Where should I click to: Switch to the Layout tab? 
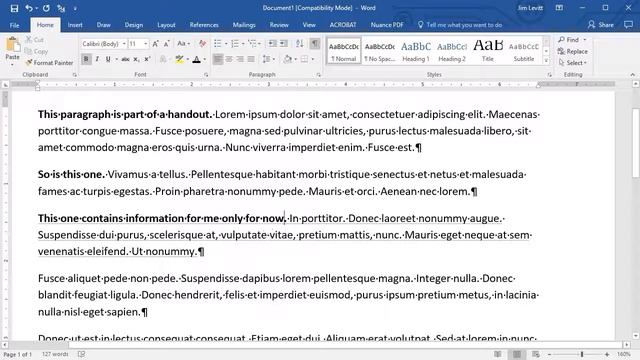(166, 25)
